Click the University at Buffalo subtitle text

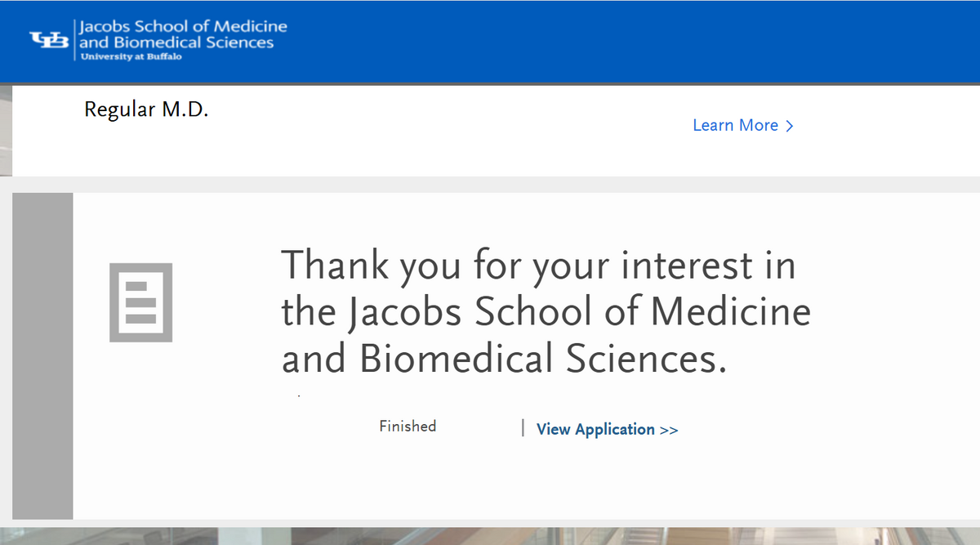coord(131,56)
